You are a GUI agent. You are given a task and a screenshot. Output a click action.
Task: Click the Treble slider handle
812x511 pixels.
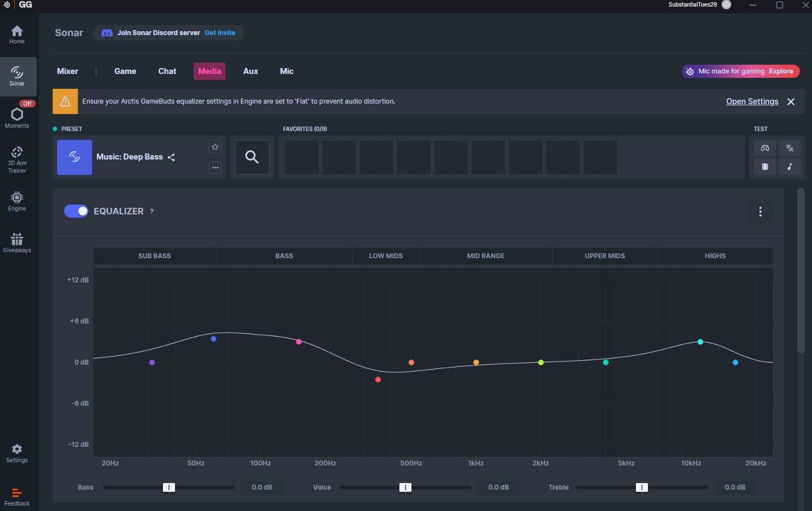(641, 487)
